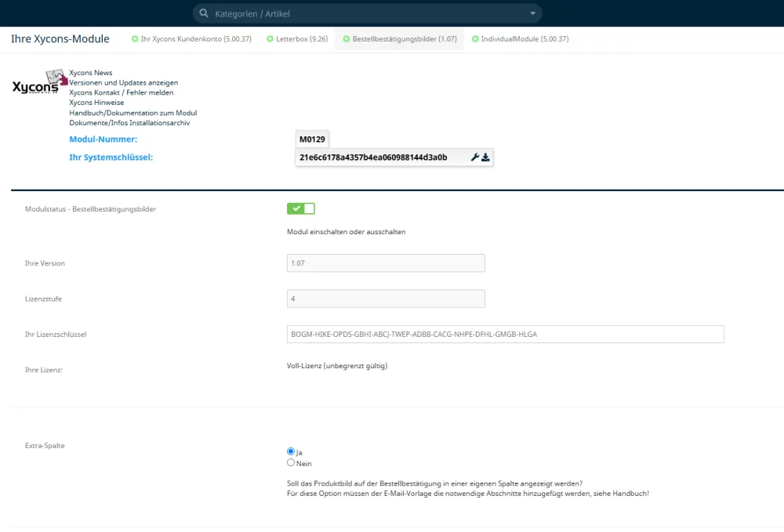784x532 pixels.
Task: Click the Voll-Lizenz (unbegrenzt gültig) text
Action: [337, 366]
